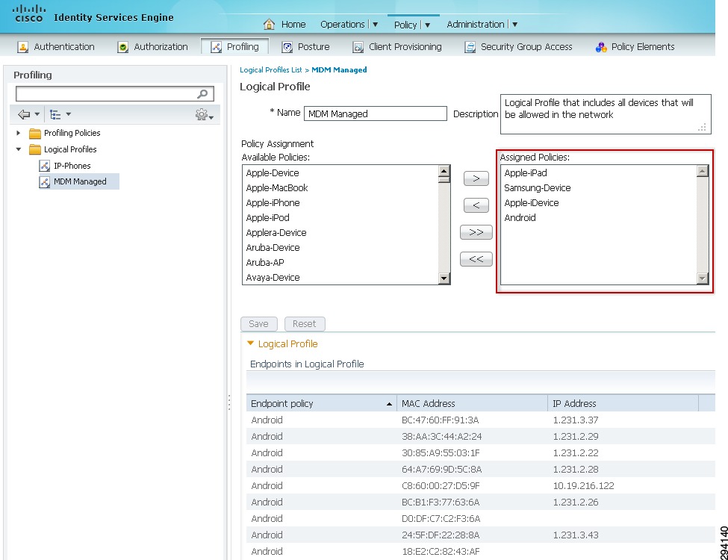Click the search magnifier icon in Profiling panel
This screenshot has width=728, height=560.
pyautogui.click(x=202, y=94)
